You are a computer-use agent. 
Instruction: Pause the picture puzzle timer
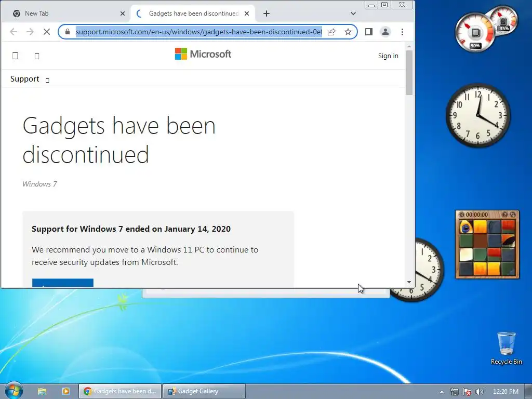[x=462, y=215]
